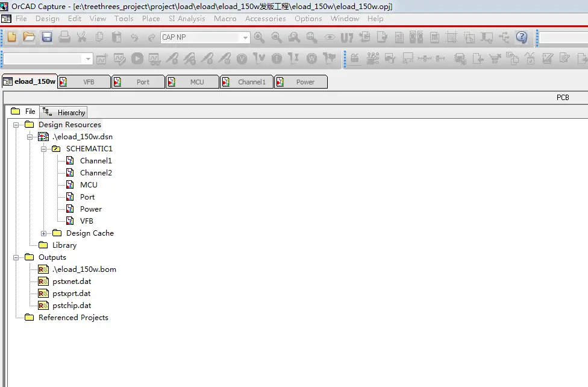The image size is (588, 387).
Task: Collapse the Outputs folder
Action: click(x=16, y=257)
